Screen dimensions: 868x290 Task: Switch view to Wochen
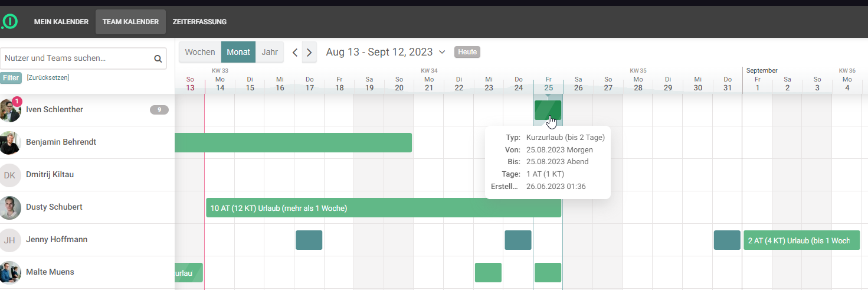point(200,52)
